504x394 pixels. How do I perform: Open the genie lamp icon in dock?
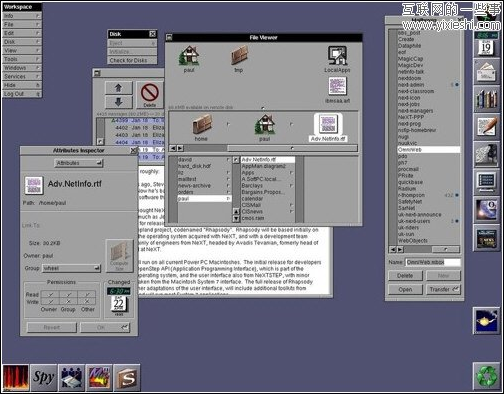click(486, 321)
